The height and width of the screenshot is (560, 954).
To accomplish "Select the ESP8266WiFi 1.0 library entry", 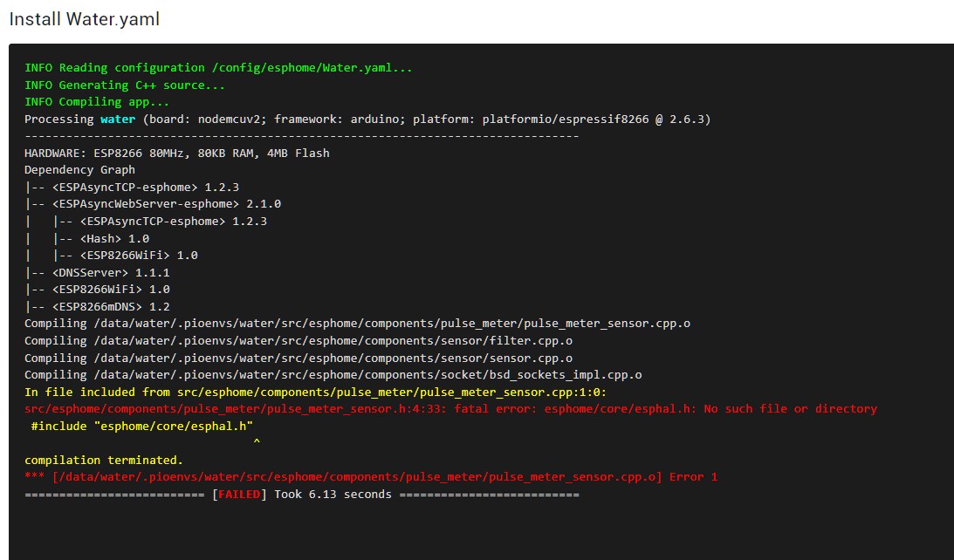I will pyautogui.click(x=92, y=289).
